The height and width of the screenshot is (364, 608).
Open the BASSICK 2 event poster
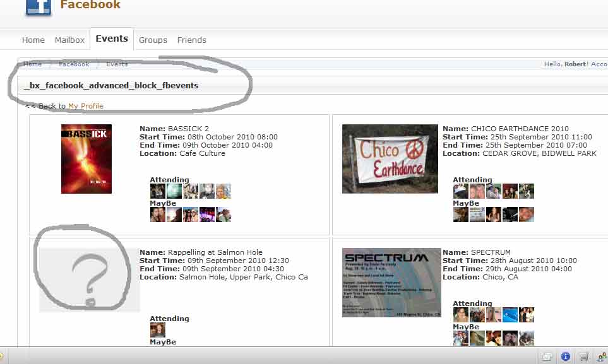coord(86,159)
